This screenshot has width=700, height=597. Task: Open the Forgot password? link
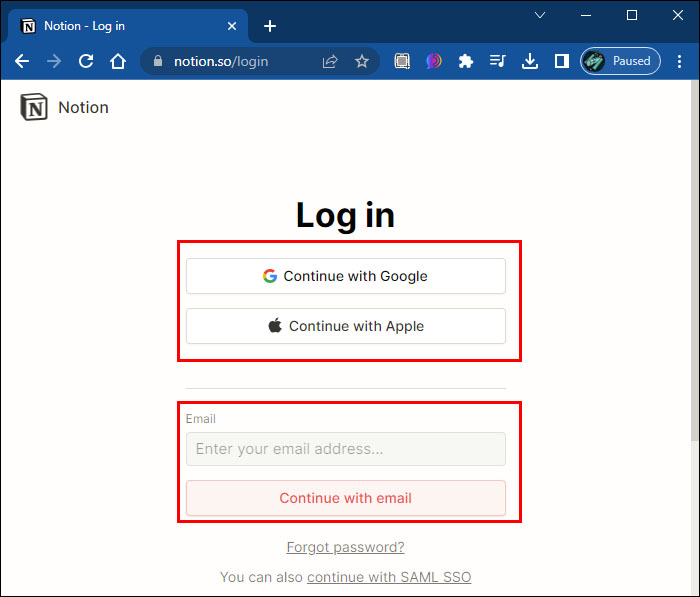[x=346, y=547]
